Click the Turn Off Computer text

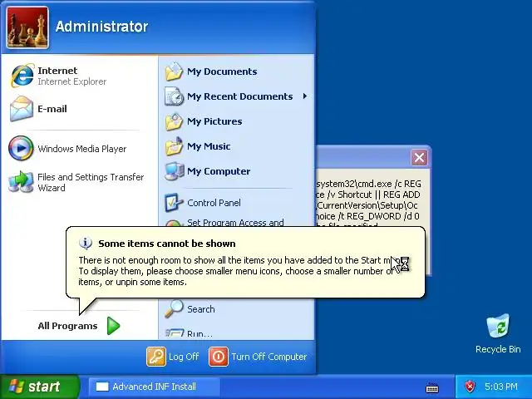click(x=269, y=357)
